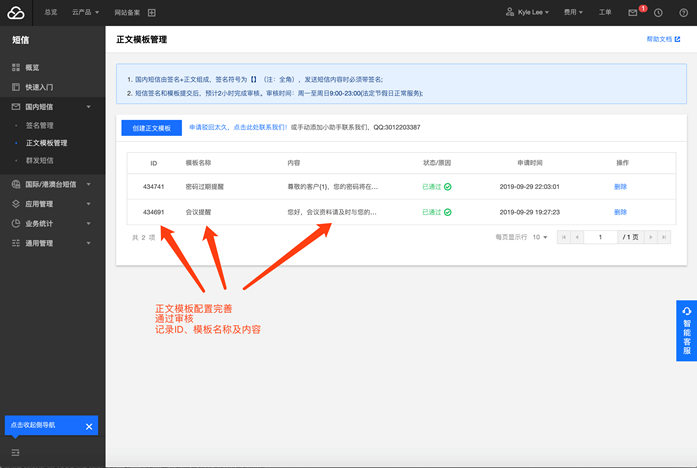The image size is (697, 468).
Task: Open the 工单 top menu item
Action: 605,12
